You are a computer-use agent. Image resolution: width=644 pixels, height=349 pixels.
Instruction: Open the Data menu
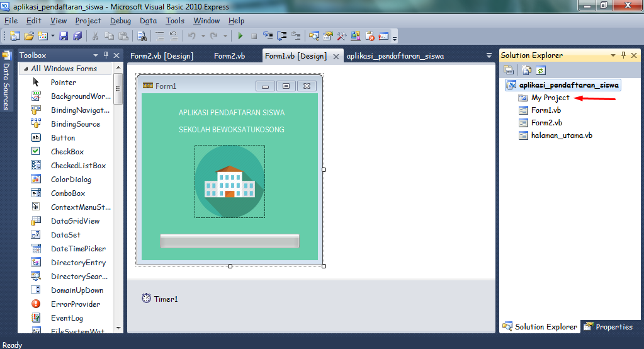pos(149,21)
